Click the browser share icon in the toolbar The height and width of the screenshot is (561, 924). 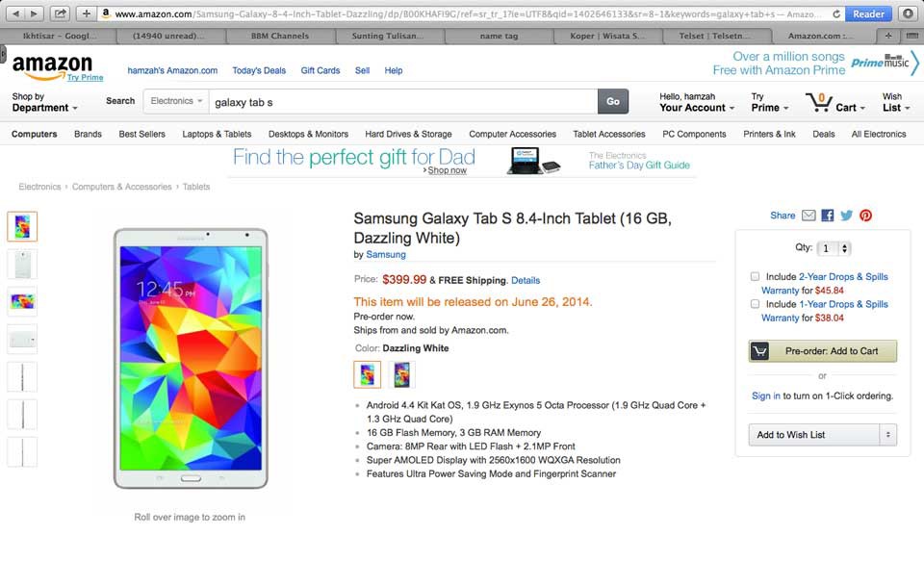[63, 13]
